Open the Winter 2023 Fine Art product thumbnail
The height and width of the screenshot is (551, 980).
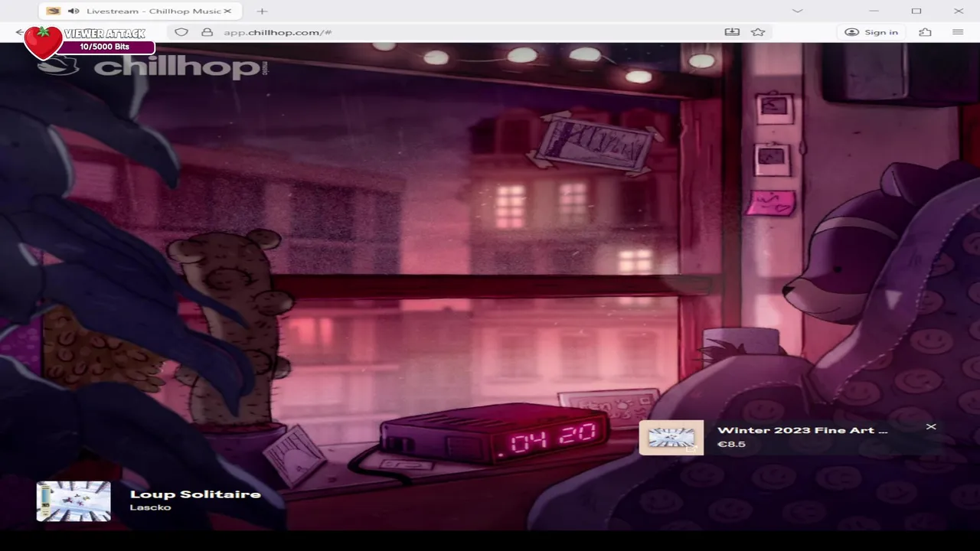tap(671, 438)
